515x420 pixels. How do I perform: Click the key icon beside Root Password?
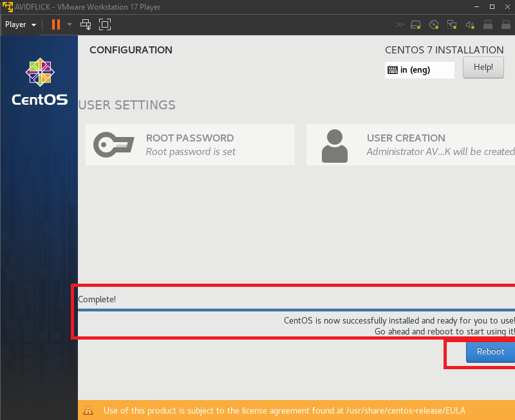click(x=114, y=145)
